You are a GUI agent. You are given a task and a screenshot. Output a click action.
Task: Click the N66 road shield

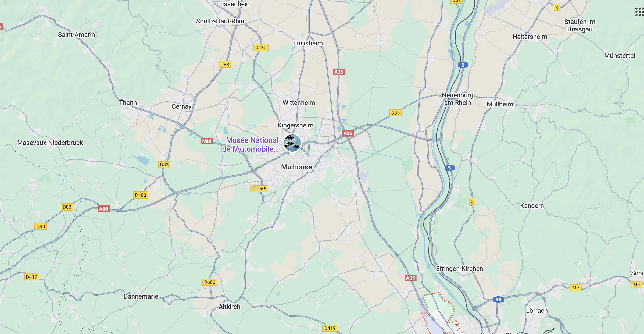[207, 141]
